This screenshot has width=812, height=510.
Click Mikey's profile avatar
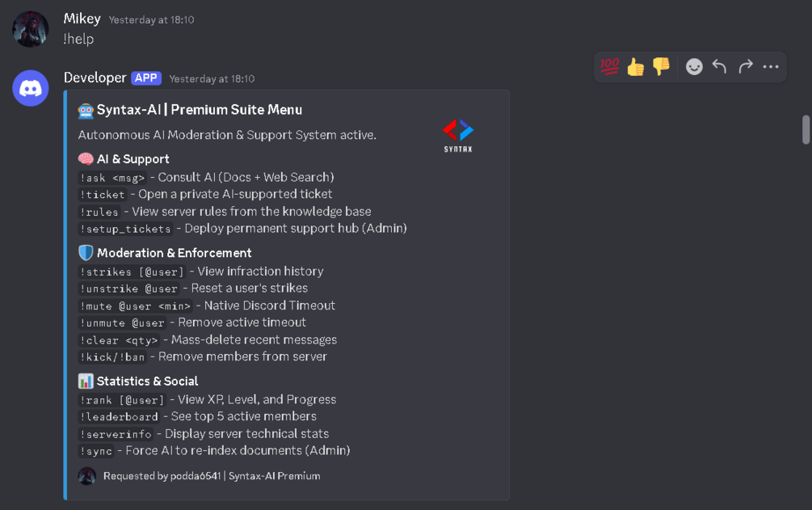point(31,29)
